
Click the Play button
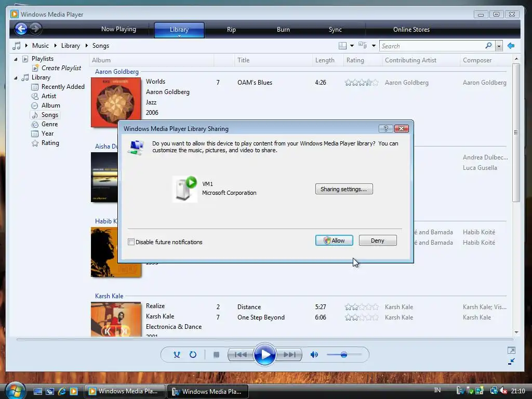[264, 354]
